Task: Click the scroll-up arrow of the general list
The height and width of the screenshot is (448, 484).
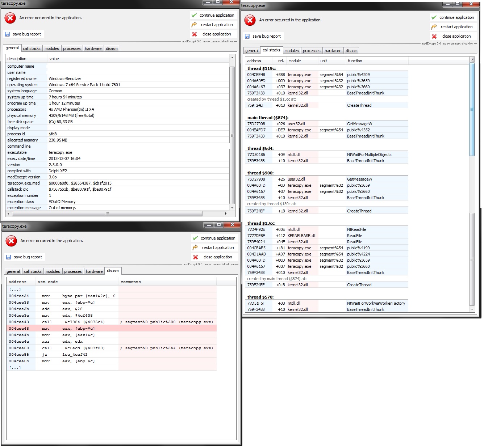Action: [x=232, y=58]
